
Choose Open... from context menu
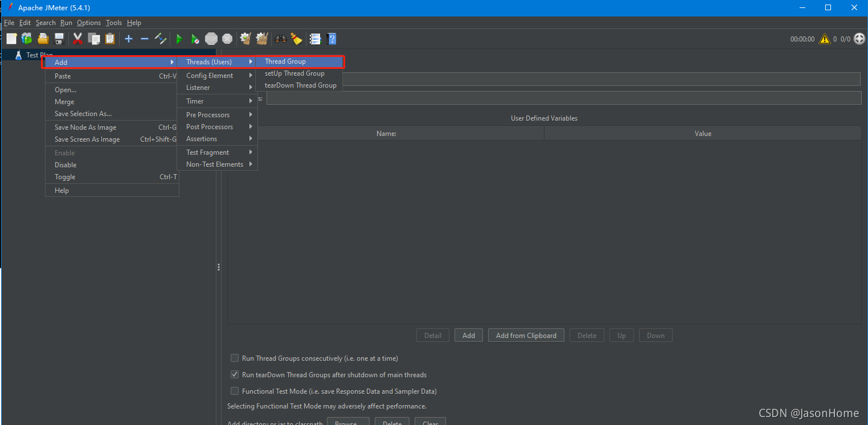point(112,90)
